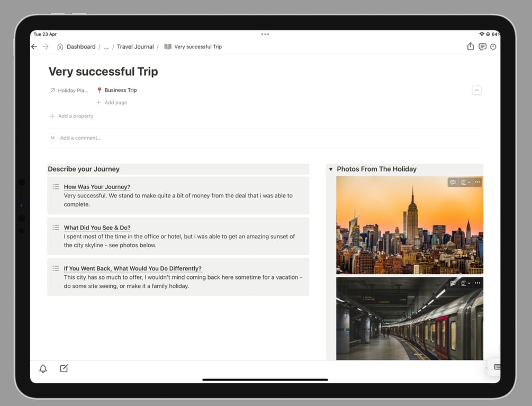This screenshot has width=532, height=406.
Task: Open page history clock icon
Action: click(x=493, y=47)
